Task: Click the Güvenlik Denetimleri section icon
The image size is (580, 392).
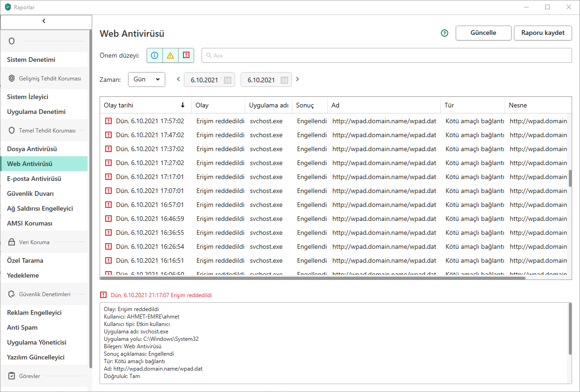Action: 12,294
